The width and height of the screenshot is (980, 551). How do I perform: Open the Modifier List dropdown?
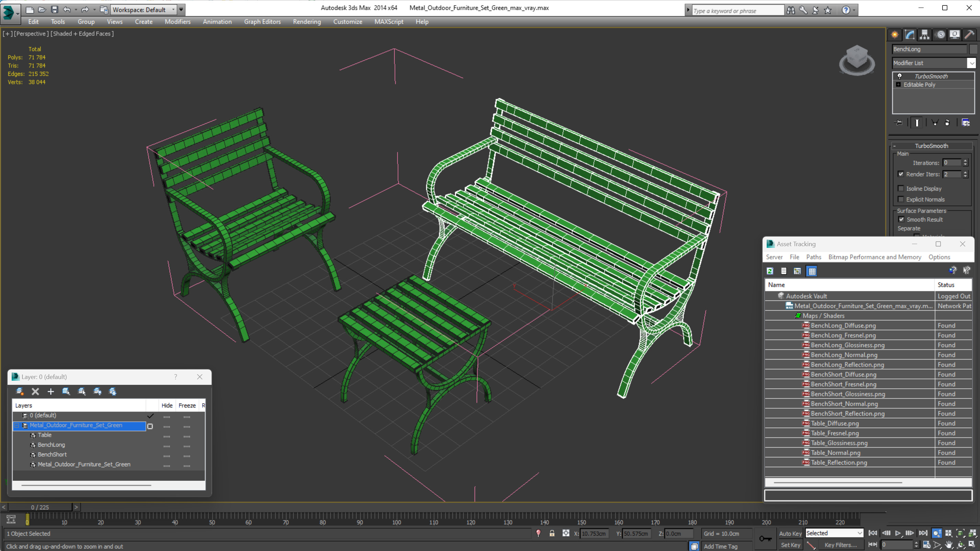(972, 63)
